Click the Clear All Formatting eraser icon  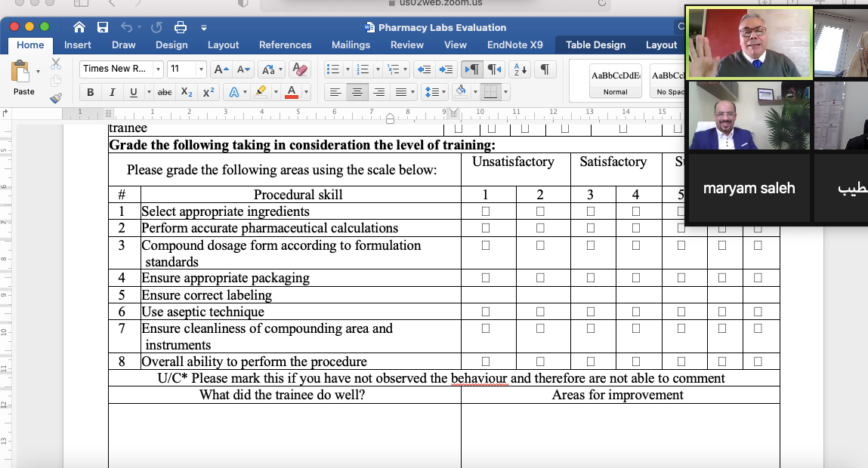[300, 69]
